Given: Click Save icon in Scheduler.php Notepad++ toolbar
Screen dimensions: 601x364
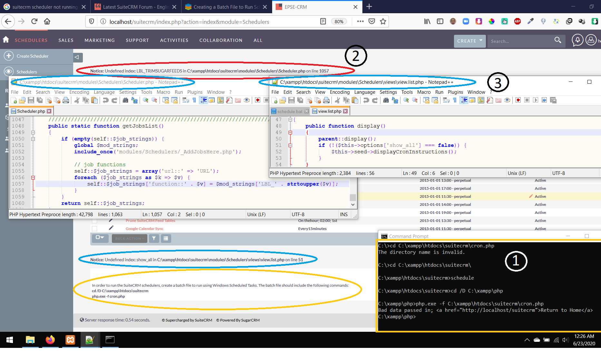Looking at the screenshot, I should pos(31,101).
